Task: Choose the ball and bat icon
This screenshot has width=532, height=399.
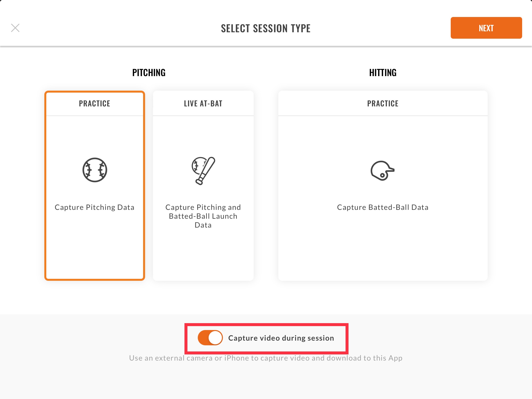Action: tap(203, 171)
